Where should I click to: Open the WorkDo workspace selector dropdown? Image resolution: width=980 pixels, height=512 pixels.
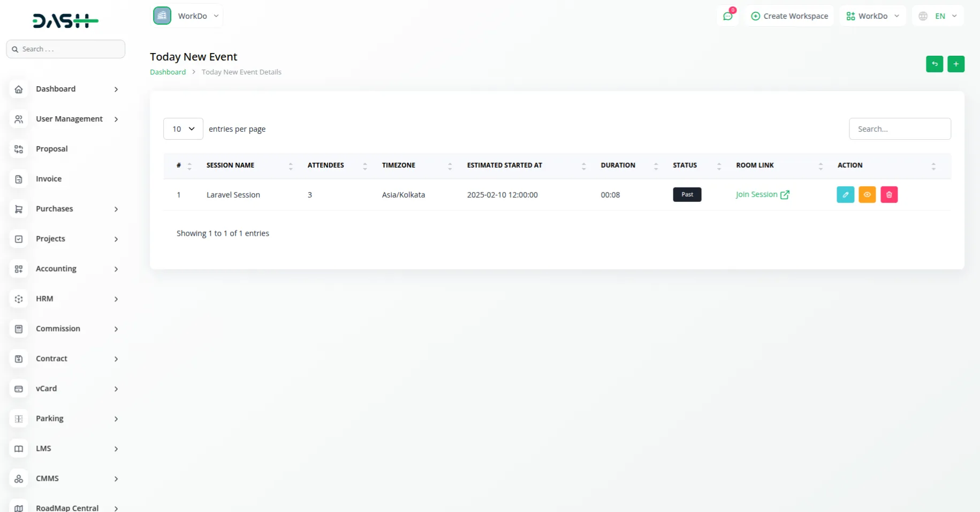[187, 16]
